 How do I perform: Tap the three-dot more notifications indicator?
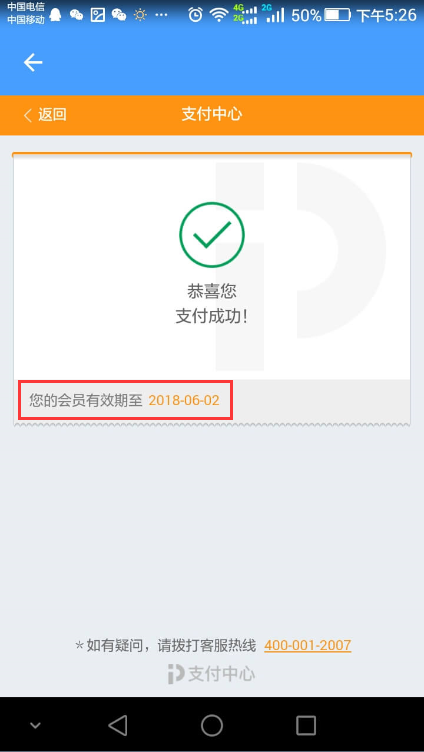[x=161, y=15]
